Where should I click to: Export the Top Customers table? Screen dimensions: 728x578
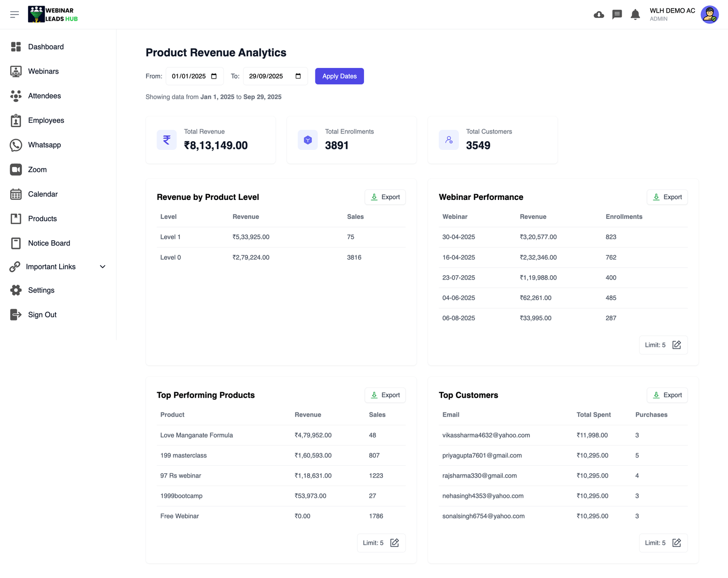[x=667, y=395]
